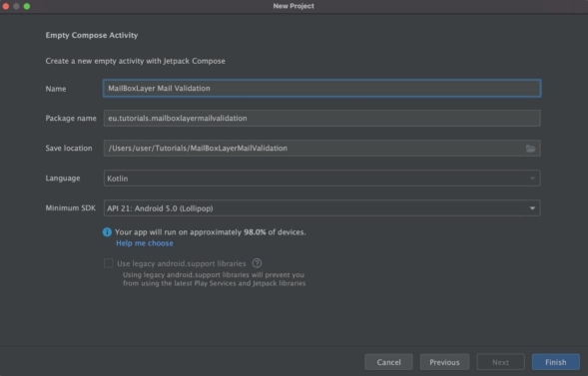Click the blue info icon beside device coverage
The width and height of the screenshot is (588, 376).
point(107,232)
